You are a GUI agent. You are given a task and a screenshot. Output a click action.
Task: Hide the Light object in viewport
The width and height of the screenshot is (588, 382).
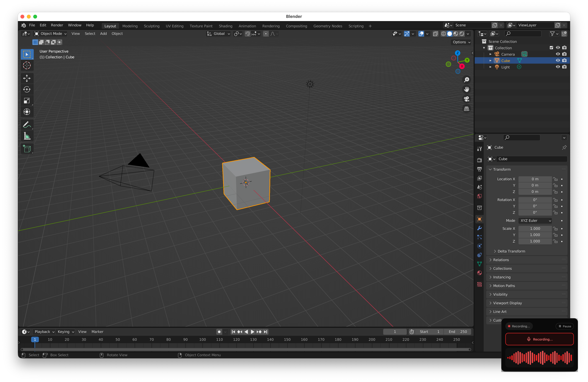pyautogui.click(x=558, y=67)
